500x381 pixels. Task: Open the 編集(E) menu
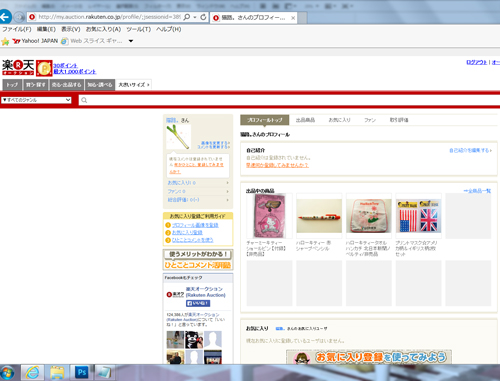[x=46, y=29]
